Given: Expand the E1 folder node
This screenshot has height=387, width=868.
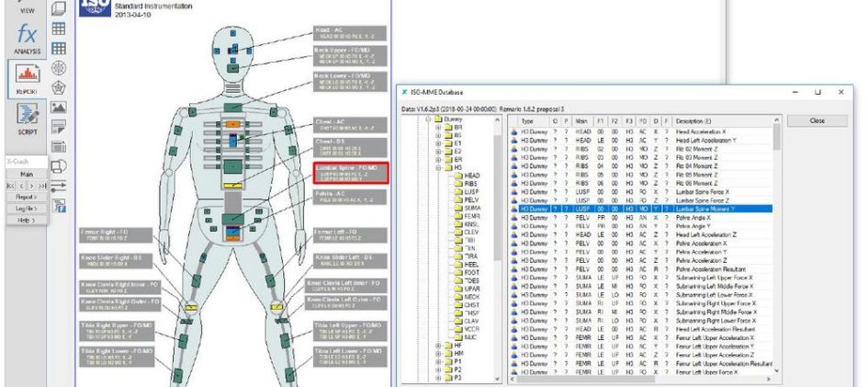Looking at the screenshot, I should pyautogui.click(x=438, y=143).
